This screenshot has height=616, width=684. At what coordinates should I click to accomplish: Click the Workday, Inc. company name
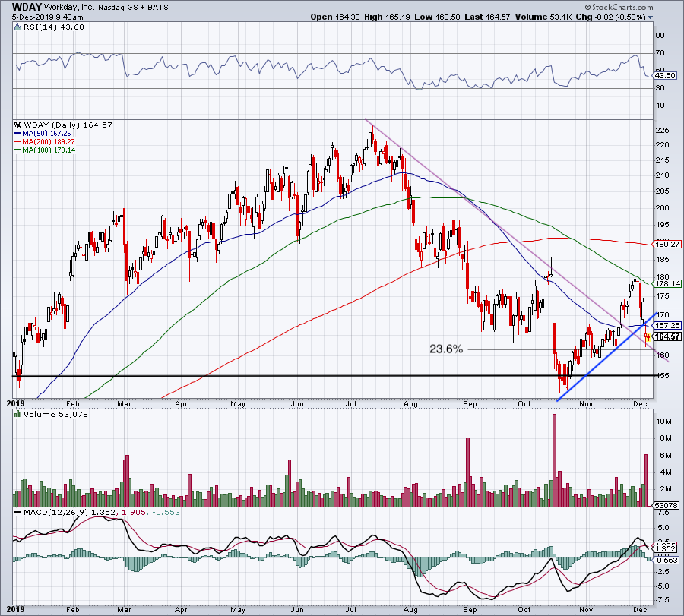pyautogui.click(x=69, y=8)
